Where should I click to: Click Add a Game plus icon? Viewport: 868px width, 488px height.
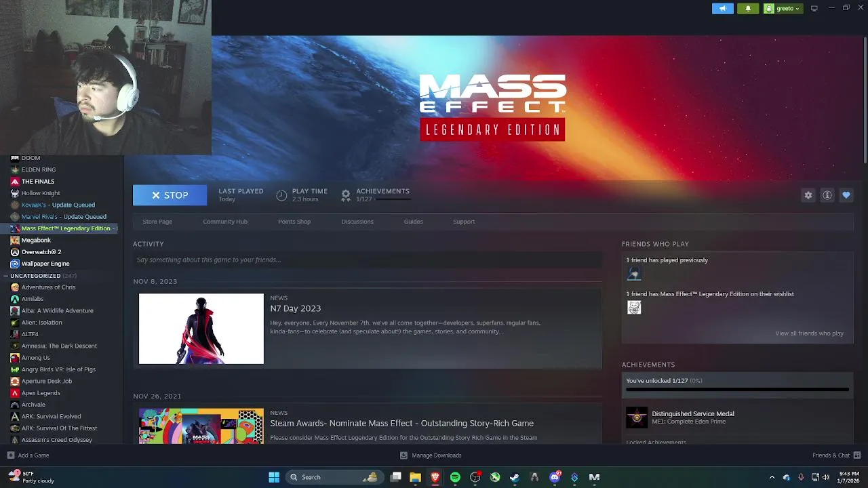10,455
